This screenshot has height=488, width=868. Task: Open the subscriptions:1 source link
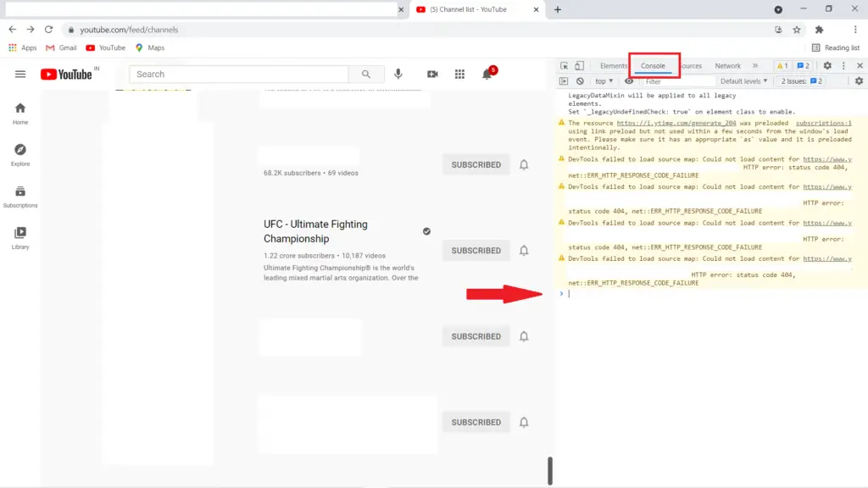[x=823, y=124]
